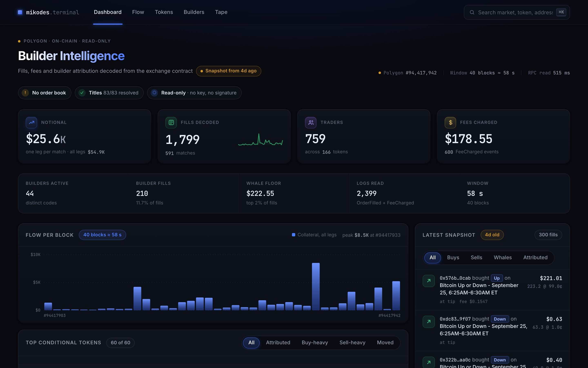This screenshot has width=588, height=368.
Task: Filter tokens by Buy-heavy
Action: 315,343
